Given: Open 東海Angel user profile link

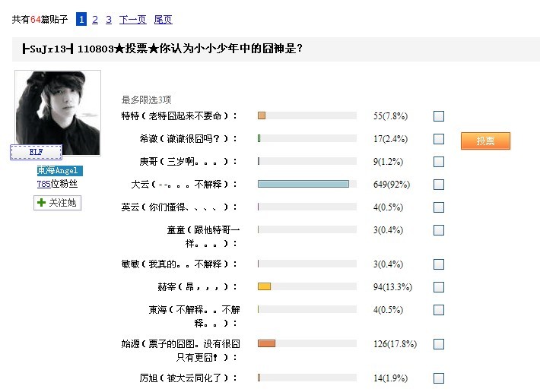Looking at the screenshot, I should click(x=58, y=170).
